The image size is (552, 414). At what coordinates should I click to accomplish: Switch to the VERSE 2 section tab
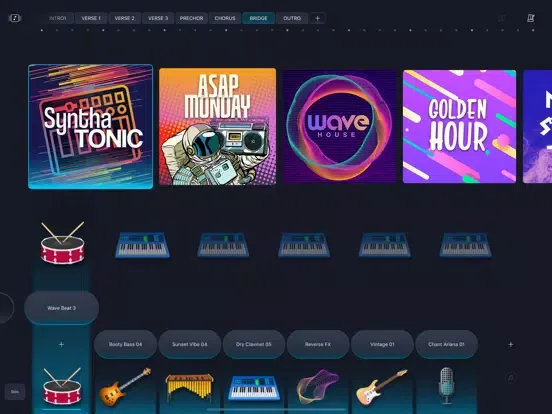pos(125,18)
